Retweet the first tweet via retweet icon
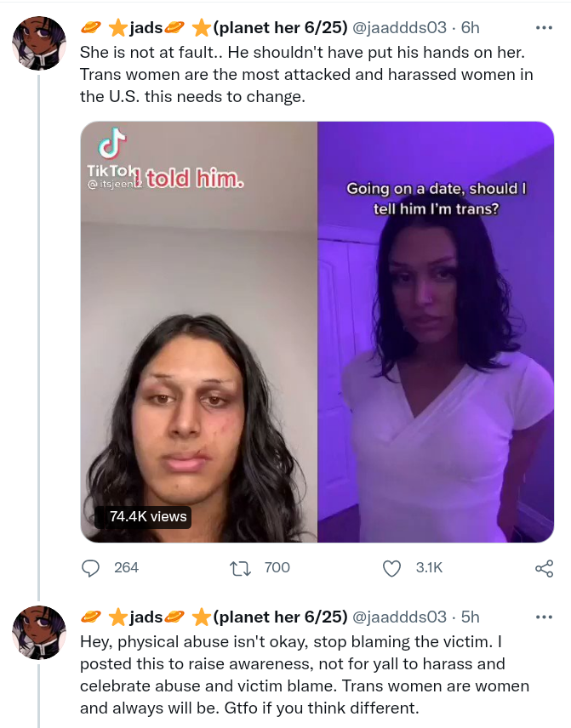This screenshot has width=571, height=728. 240,568
